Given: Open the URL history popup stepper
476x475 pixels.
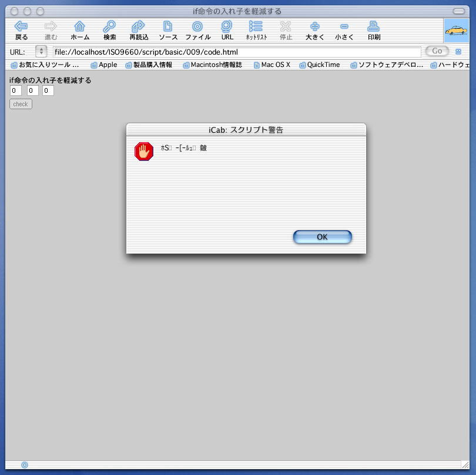Looking at the screenshot, I should (x=41, y=51).
